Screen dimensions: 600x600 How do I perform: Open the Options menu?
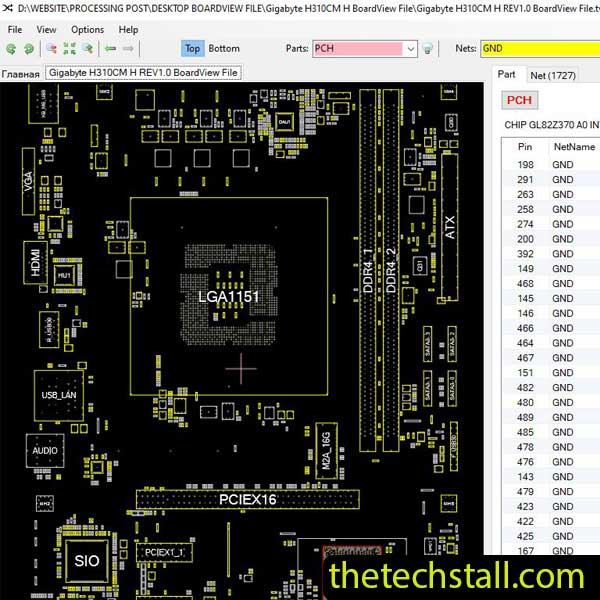87,30
